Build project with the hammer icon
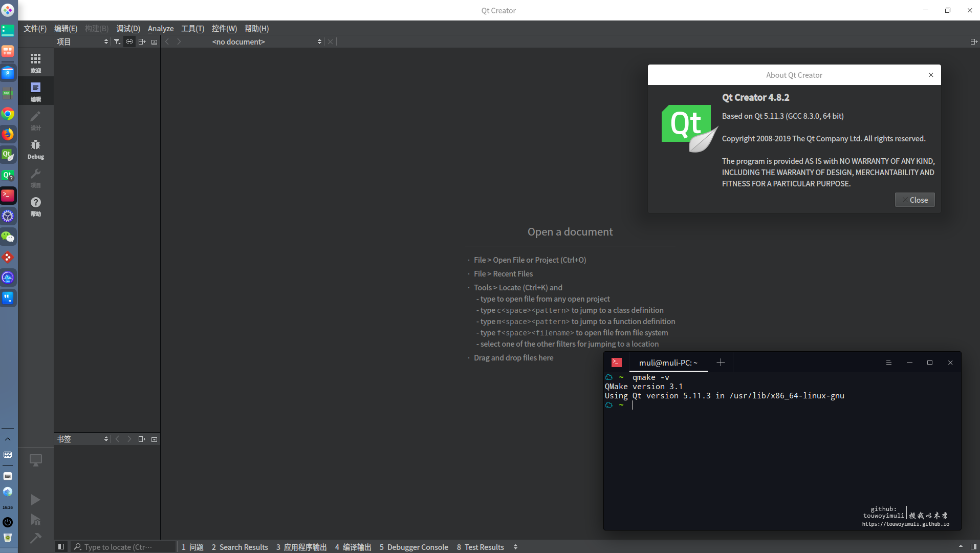Image resolution: width=980 pixels, height=553 pixels. tap(35, 538)
